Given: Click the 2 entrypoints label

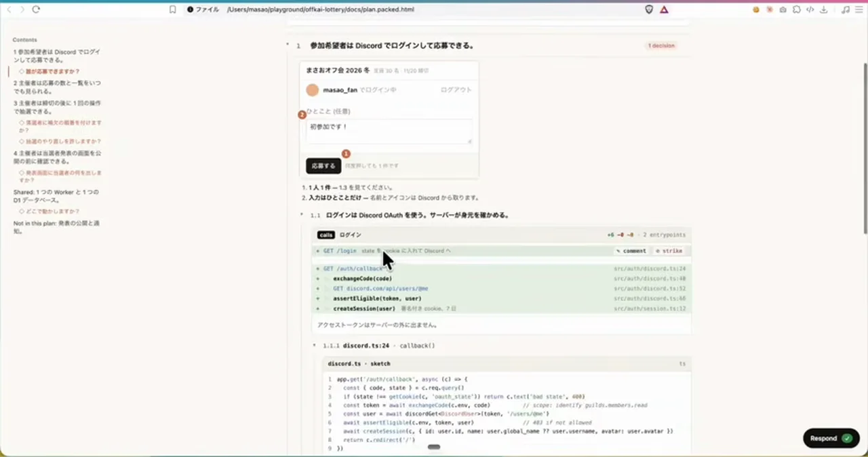Looking at the screenshot, I should pyautogui.click(x=664, y=235).
